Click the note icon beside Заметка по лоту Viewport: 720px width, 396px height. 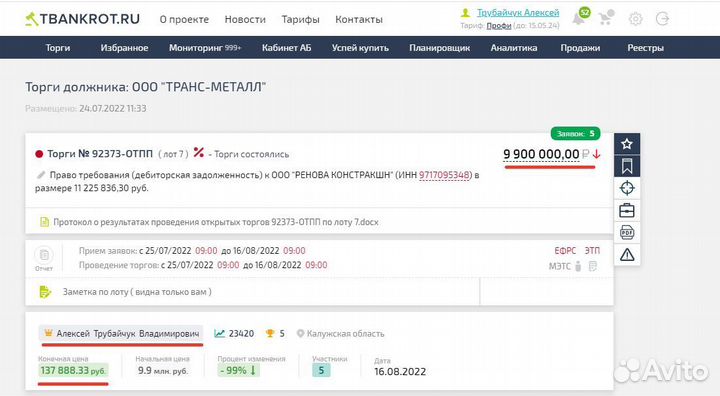click(x=45, y=292)
